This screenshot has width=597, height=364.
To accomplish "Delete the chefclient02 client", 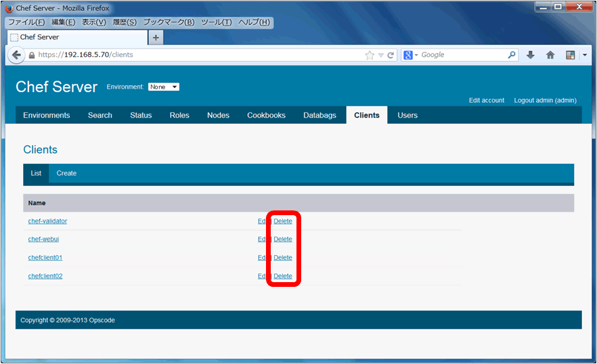I will point(283,276).
